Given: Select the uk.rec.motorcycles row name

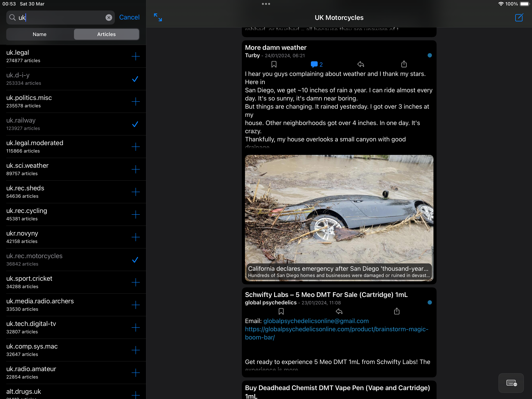Looking at the screenshot, I should (34, 256).
